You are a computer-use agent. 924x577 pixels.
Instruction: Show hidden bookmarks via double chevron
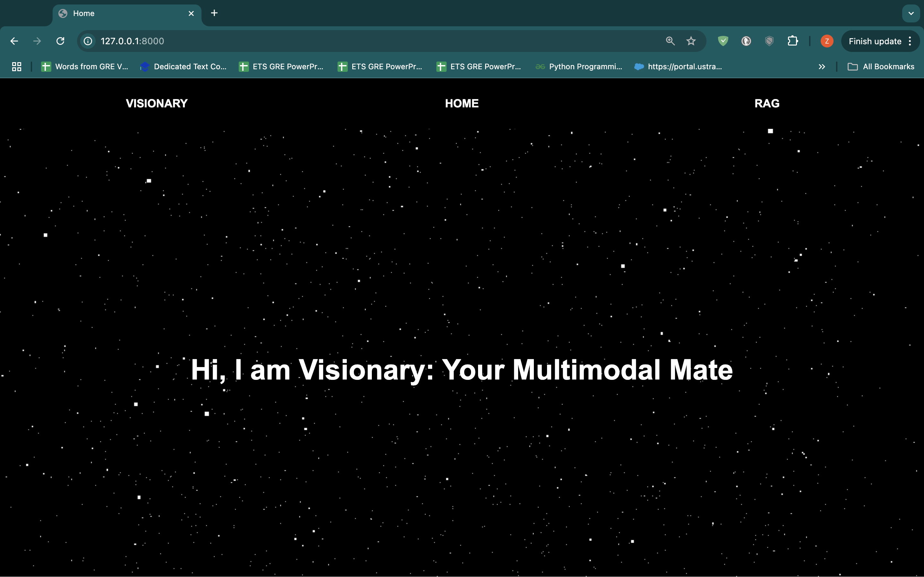click(x=822, y=66)
